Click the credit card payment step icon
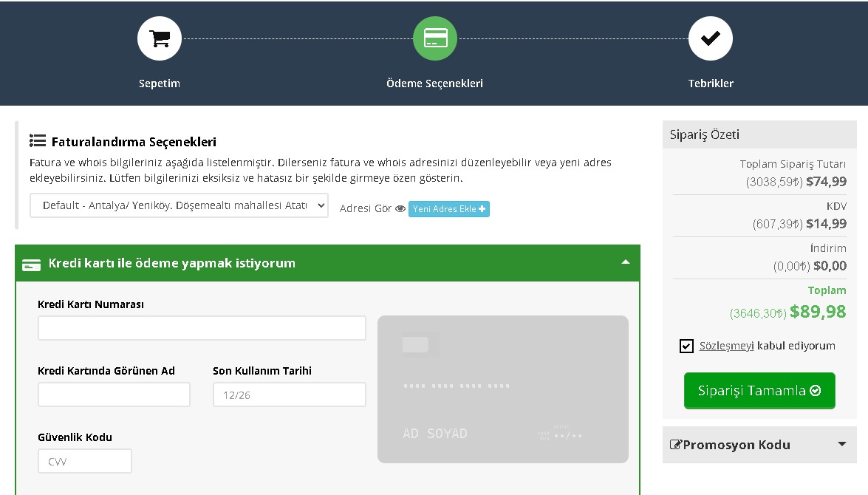The height and width of the screenshot is (495, 868). pyautogui.click(x=434, y=38)
